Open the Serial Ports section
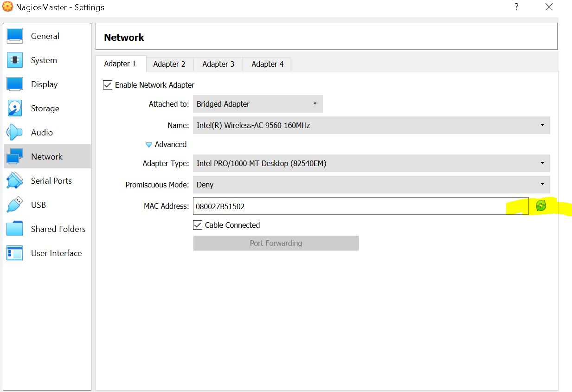 click(51, 180)
